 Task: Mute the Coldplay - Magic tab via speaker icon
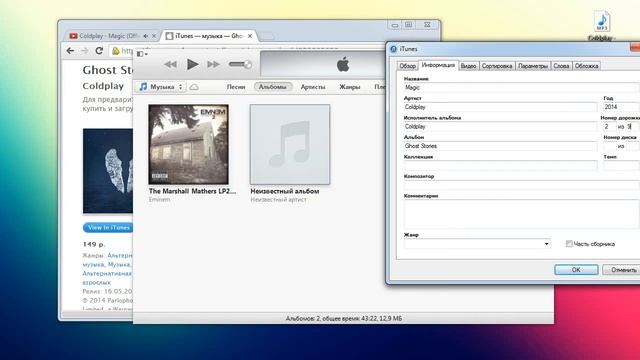[146, 36]
